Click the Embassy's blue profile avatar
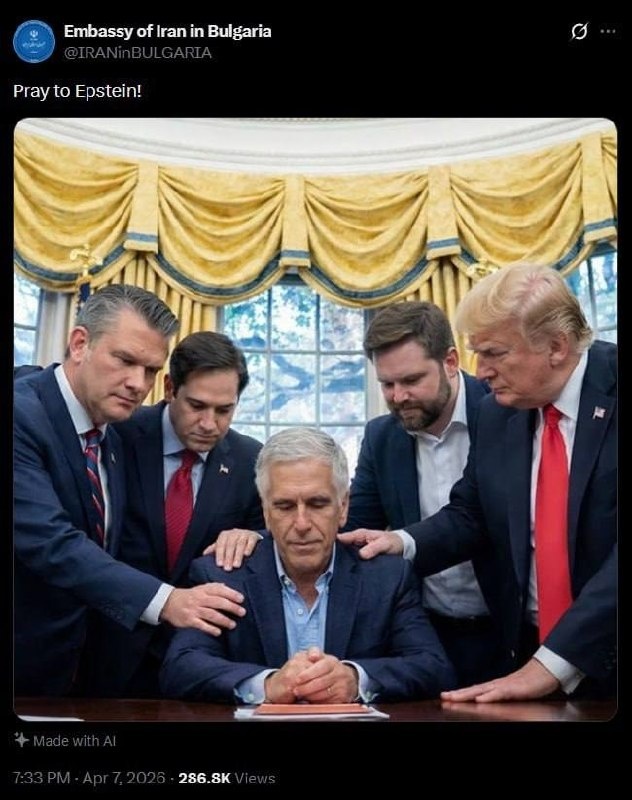 [x=34, y=41]
